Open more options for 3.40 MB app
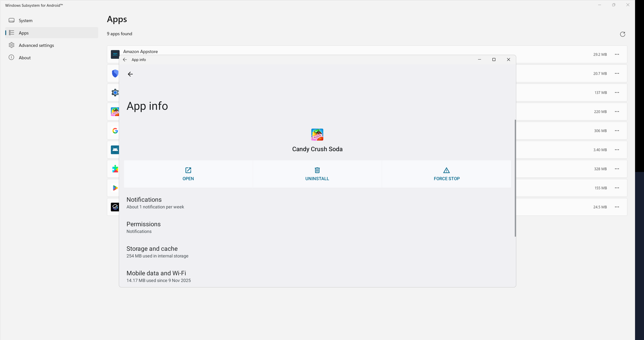This screenshot has width=644, height=340. click(x=617, y=150)
